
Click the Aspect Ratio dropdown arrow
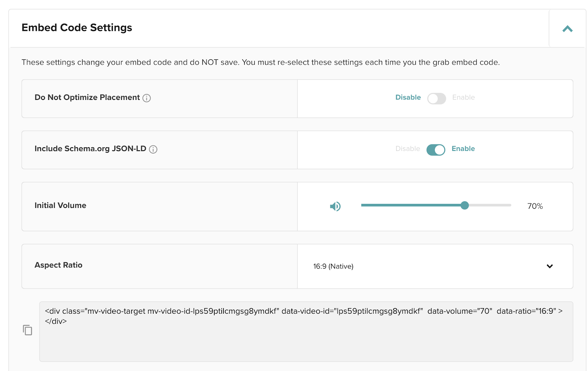pyautogui.click(x=549, y=266)
